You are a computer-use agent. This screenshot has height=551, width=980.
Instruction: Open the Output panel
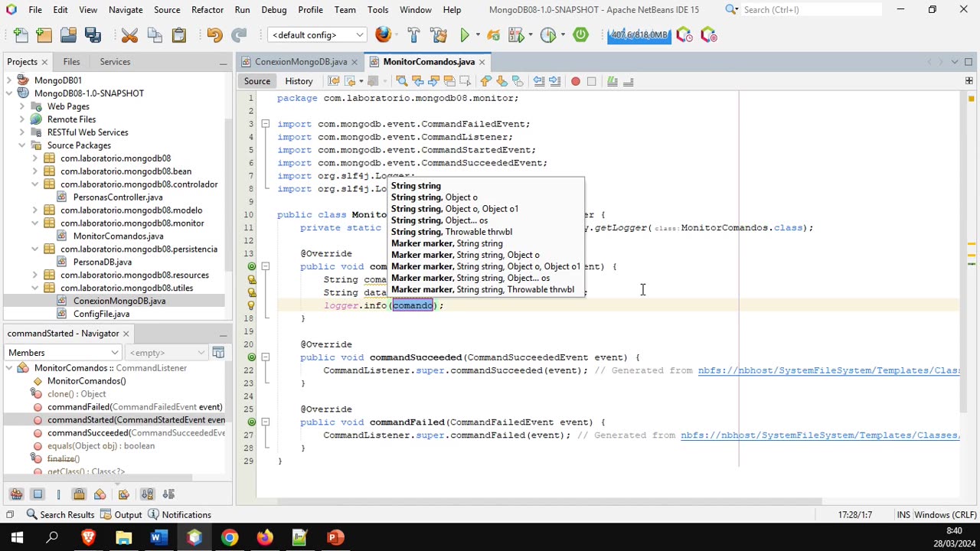[122, 515]
